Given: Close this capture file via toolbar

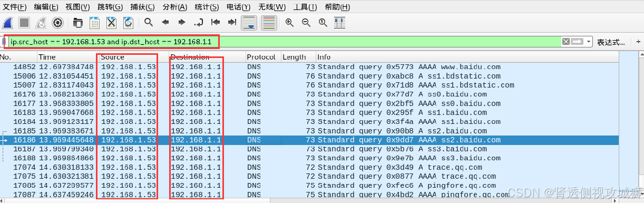Looking at the screenshot, I should 111,22.
